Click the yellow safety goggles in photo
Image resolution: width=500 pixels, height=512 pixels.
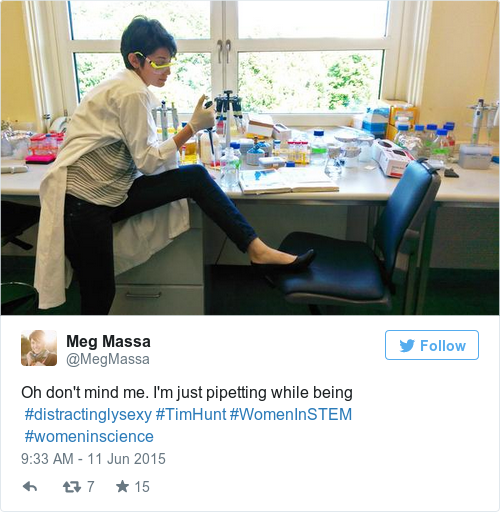click(x=156, y=62)
